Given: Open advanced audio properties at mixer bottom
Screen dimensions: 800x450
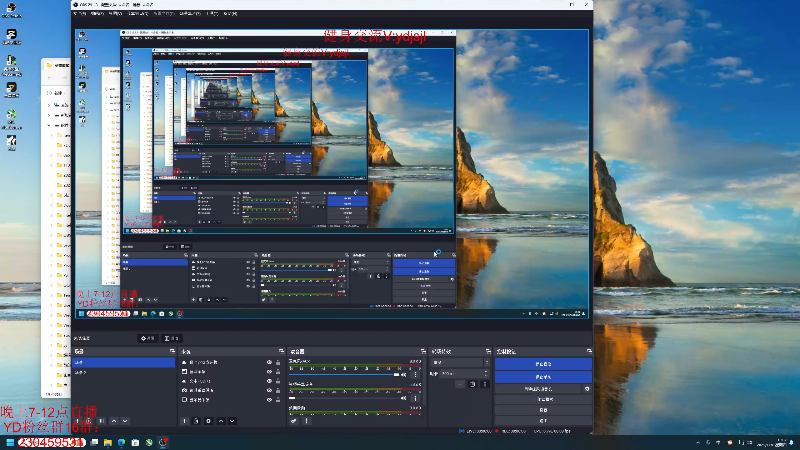Looking at the screenshot, I should pos(294,421).
